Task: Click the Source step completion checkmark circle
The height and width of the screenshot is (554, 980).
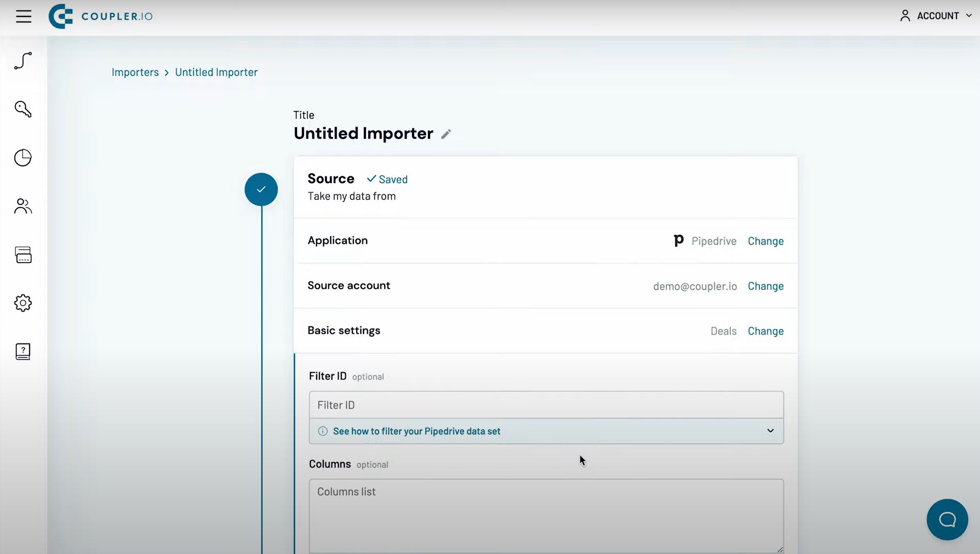Action: coord(261,189)
